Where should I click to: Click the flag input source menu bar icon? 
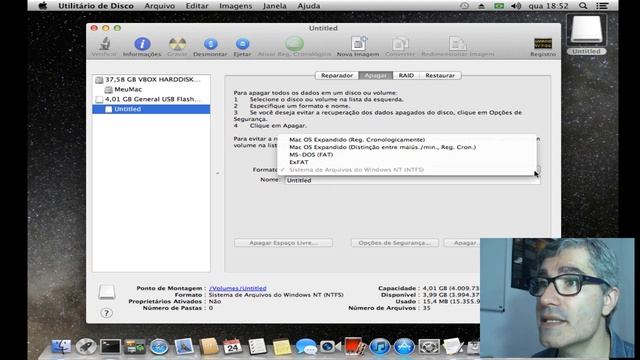pyautogui.click(x=499, y=6)
